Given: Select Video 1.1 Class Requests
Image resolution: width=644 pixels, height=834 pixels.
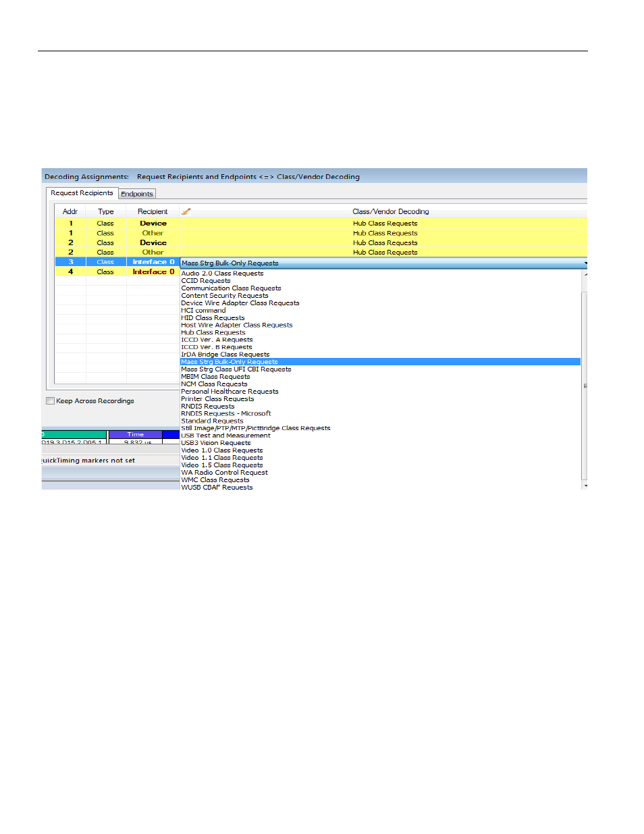Looking at the screenshot, I should tap(222, 458).
